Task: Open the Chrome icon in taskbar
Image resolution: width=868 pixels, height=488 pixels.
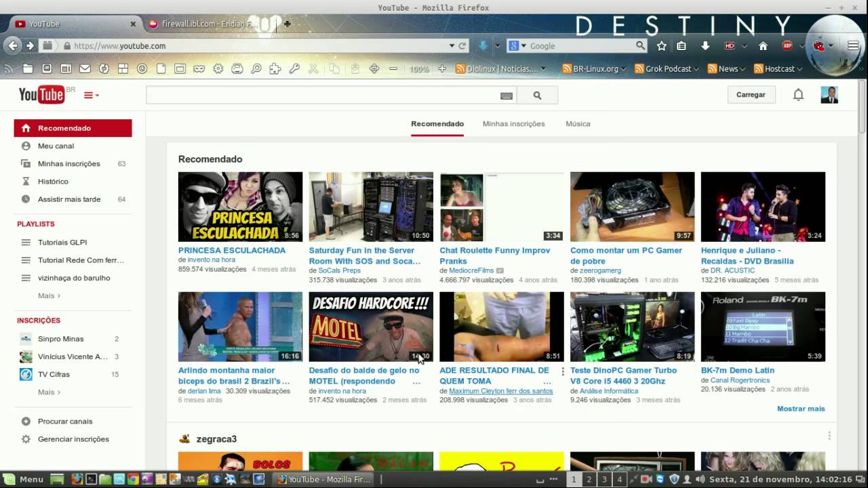Action: click(x=134, y=479)
